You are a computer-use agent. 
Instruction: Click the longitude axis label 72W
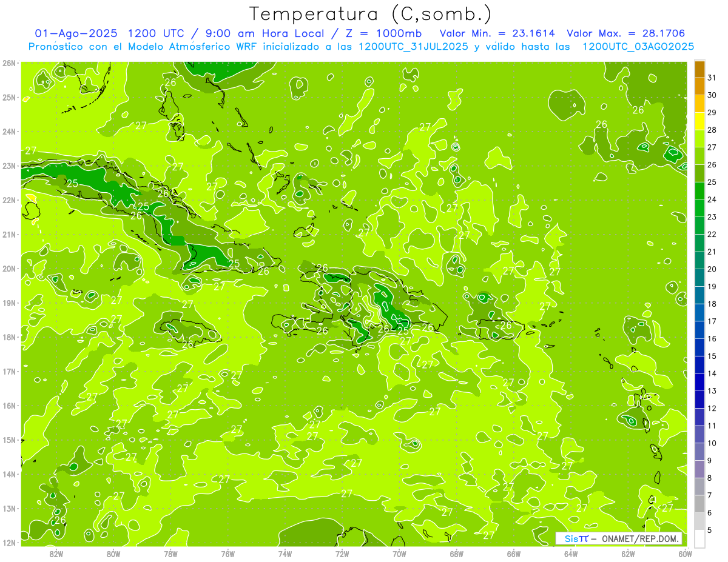[x=342, y=554]
